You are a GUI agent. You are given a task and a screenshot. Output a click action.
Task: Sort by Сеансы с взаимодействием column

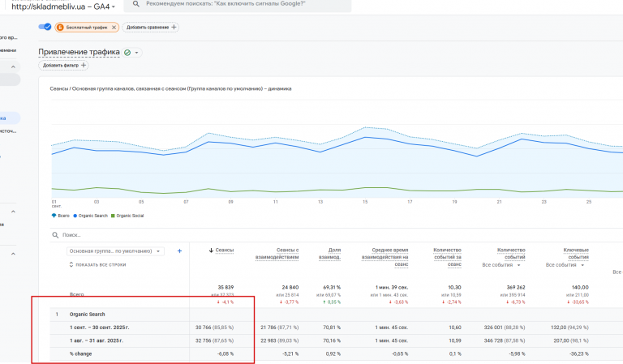[277, 254]
